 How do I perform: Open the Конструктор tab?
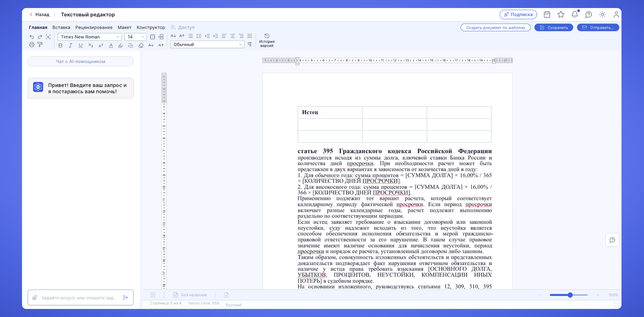point(151,28)
